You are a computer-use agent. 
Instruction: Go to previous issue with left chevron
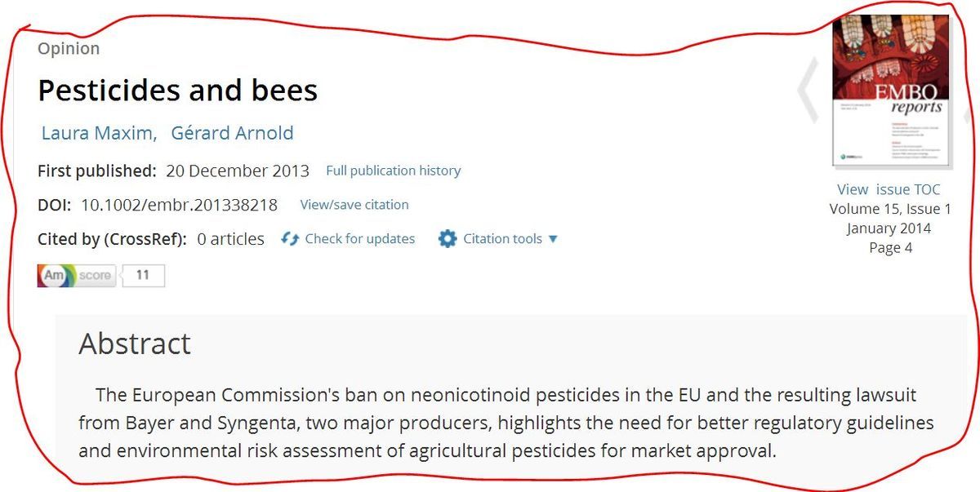[808, 90]
